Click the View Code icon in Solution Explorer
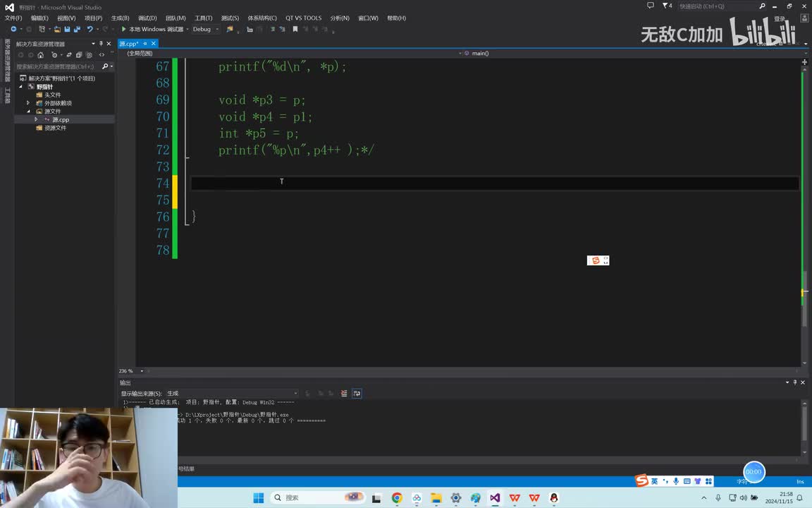The image size is (812, 508). [101, 55]
